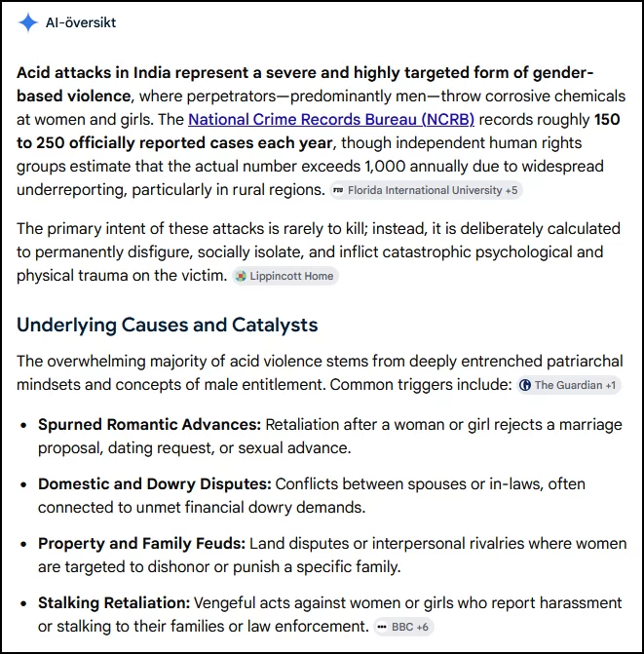The image size is (644, 654).
Task: Click the 'The overwhelming majority of acid violence' paragraph
Action: click(320, 373)
